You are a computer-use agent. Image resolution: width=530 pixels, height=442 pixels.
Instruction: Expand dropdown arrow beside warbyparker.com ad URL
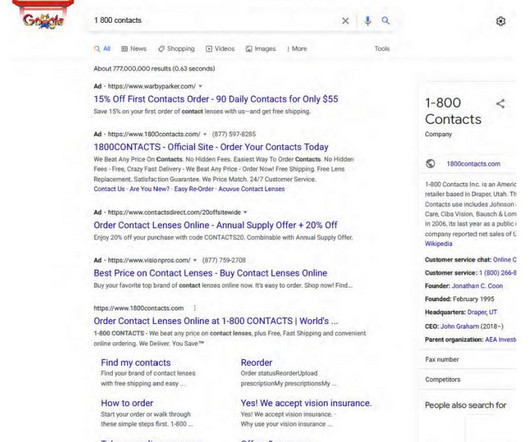pyautogui.click(x=200, y=86)
